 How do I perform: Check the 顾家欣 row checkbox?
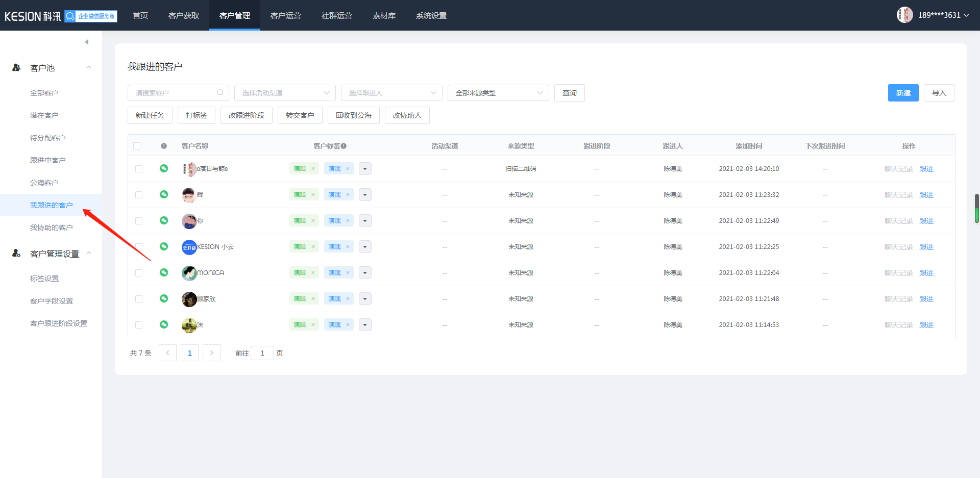[139, 299]
